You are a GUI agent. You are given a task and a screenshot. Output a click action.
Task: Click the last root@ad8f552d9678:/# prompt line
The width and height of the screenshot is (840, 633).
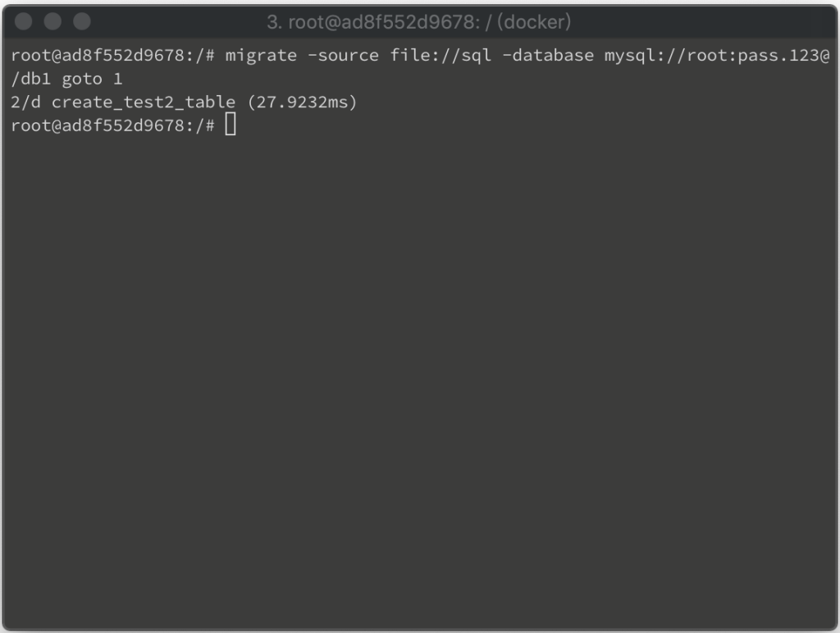point(112,125)
